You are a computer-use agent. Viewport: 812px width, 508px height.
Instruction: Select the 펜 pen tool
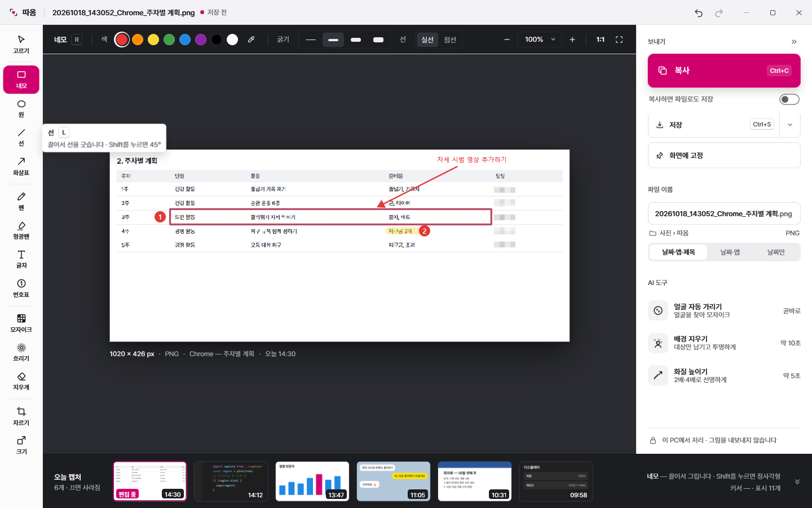[21, 201]
